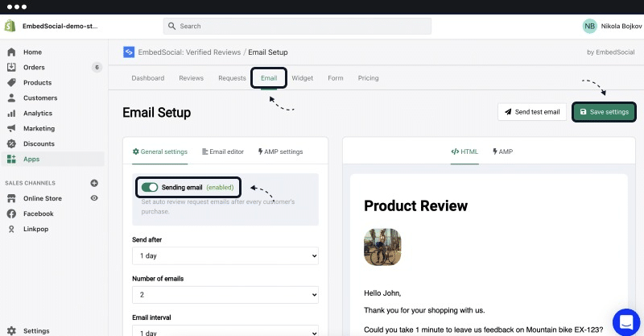This screenshot has height=336, width=644.
Task: Click the Search input field
Action: tap(297, 26)
